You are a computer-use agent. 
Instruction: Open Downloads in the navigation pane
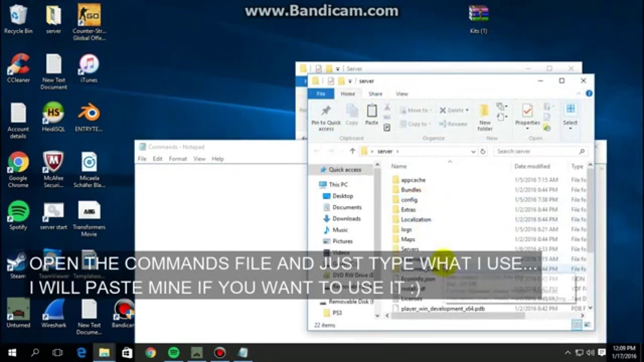[x=346, y=219]
